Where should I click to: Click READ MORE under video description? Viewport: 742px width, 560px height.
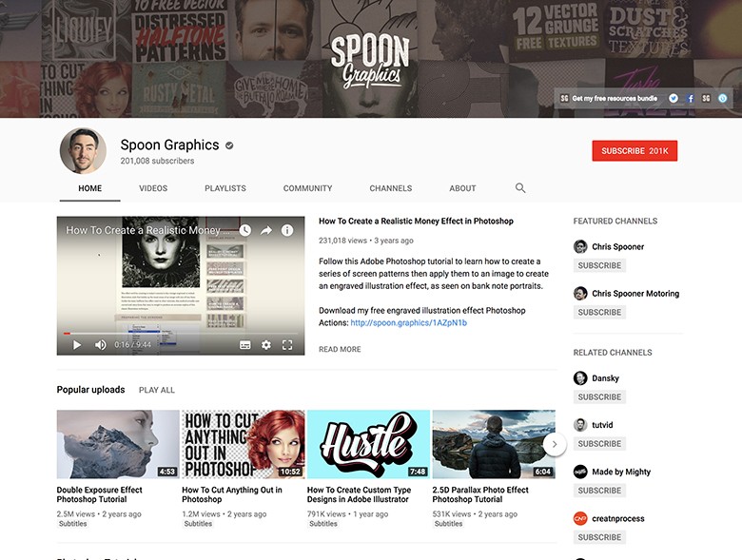(340, 349)
